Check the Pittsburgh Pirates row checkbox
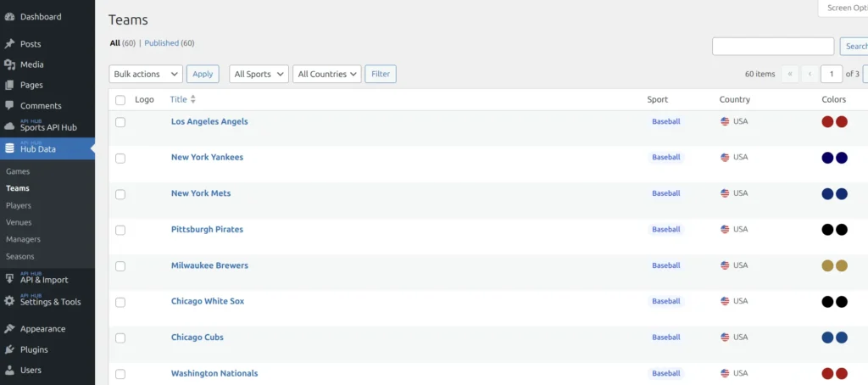Image resolution: width=868 pixels, height=385 pixels. click(120, 231)
